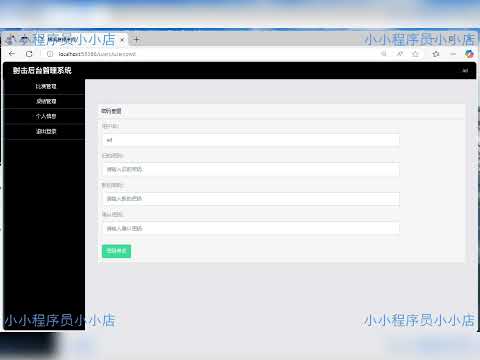
Task: Open the Copilot icon in the browser toolbar
Action: tap(469, 54)
